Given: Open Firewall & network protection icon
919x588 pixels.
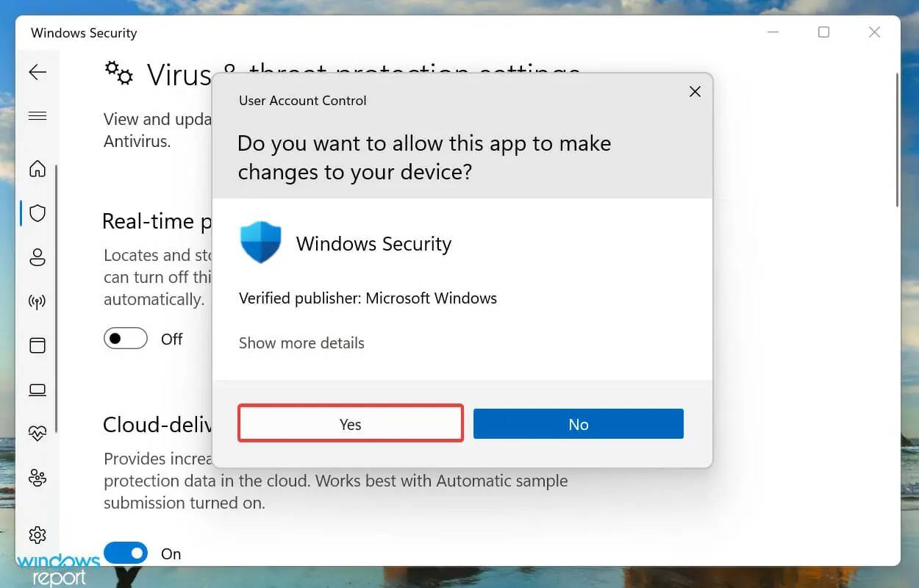Looking at the screenshot, I should 37,301.
